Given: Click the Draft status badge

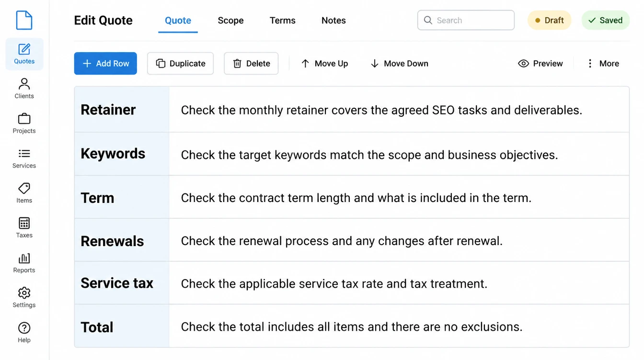Looking at the screenshot, I should [549, 20].
